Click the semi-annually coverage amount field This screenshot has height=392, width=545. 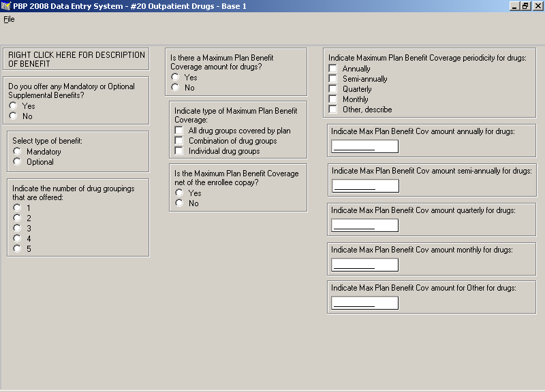point(365,186)
